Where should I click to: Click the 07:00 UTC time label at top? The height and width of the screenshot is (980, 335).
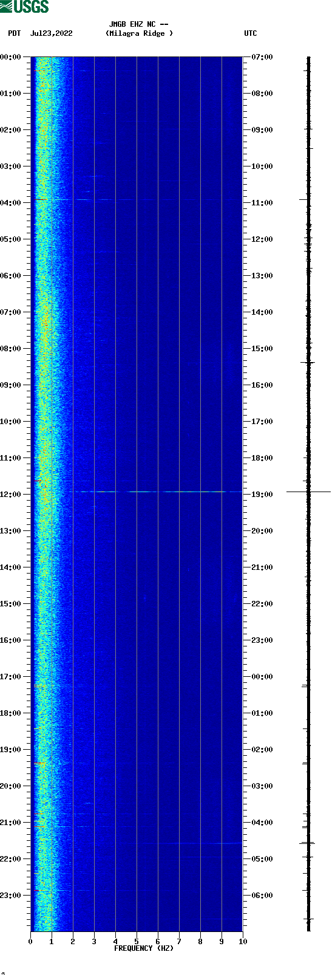click(262, 57)
